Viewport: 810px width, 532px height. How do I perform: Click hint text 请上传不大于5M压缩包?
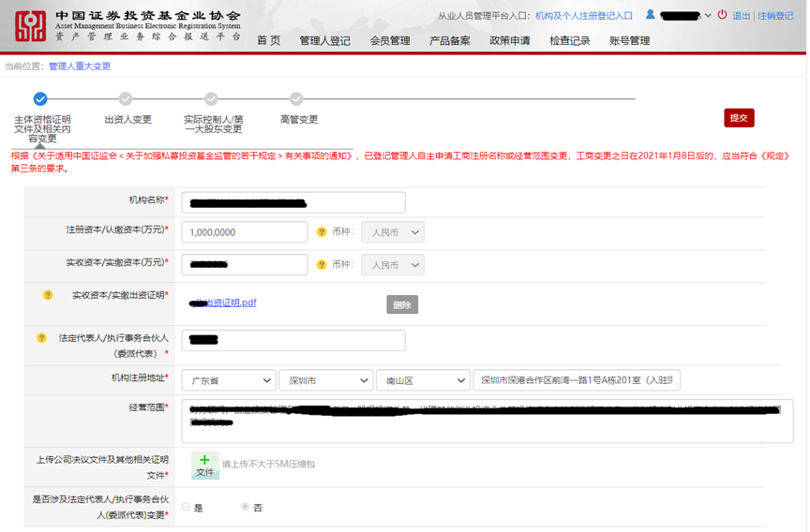(x=269, y=464)
